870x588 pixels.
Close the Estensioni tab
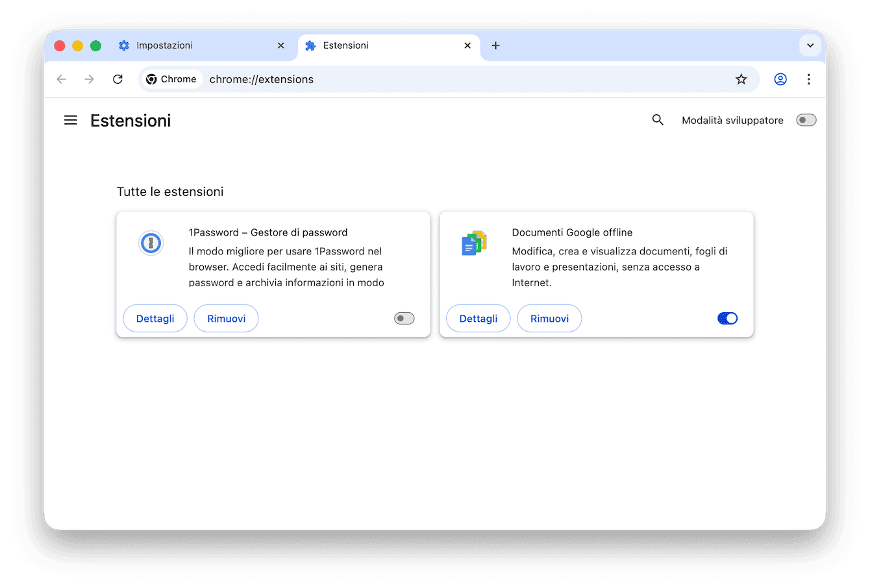coord(467,45)
